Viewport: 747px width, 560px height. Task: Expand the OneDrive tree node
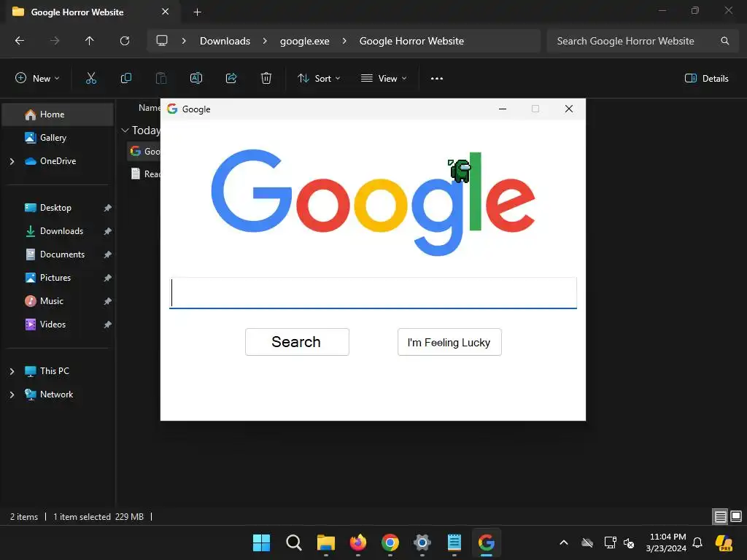tap(12, 161)
